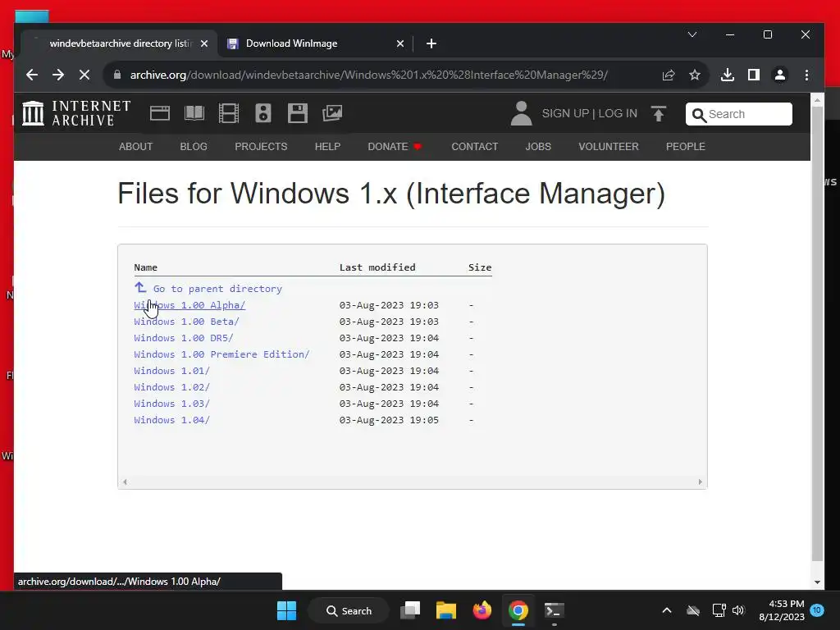Click the taskbar Search box

click(349, 610)
